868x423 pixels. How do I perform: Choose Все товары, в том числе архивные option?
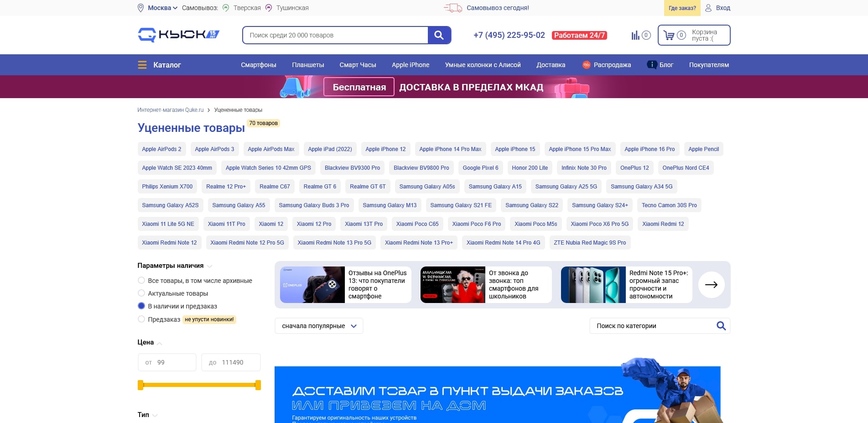tap(141, 281)
